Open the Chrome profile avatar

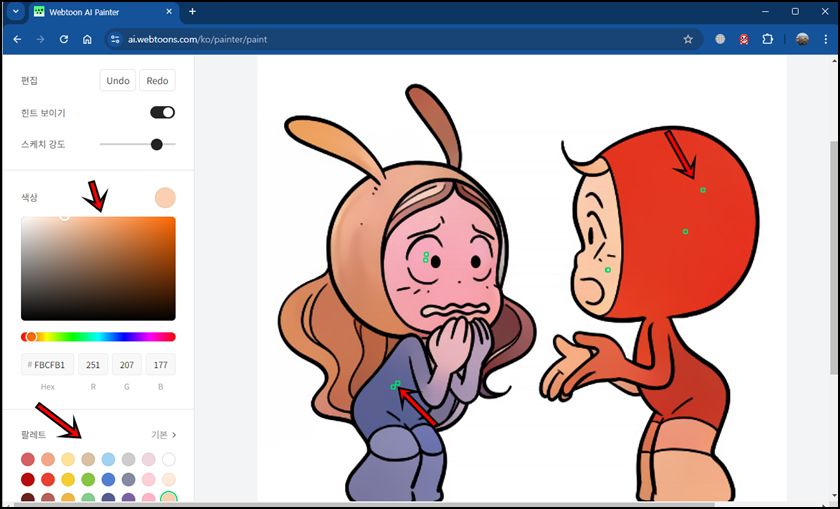tap(802, 39)
